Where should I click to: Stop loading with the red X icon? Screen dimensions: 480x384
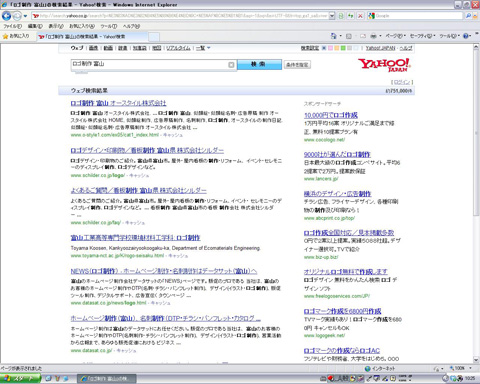click(x=360, y=16)
